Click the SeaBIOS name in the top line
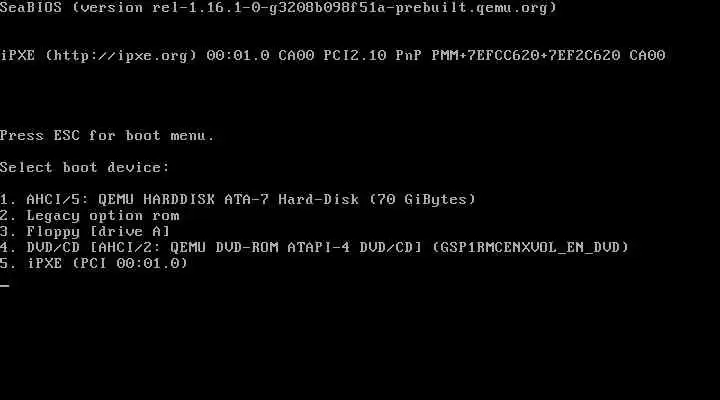This screenshot has height=400, width=720. click(31, 8)
